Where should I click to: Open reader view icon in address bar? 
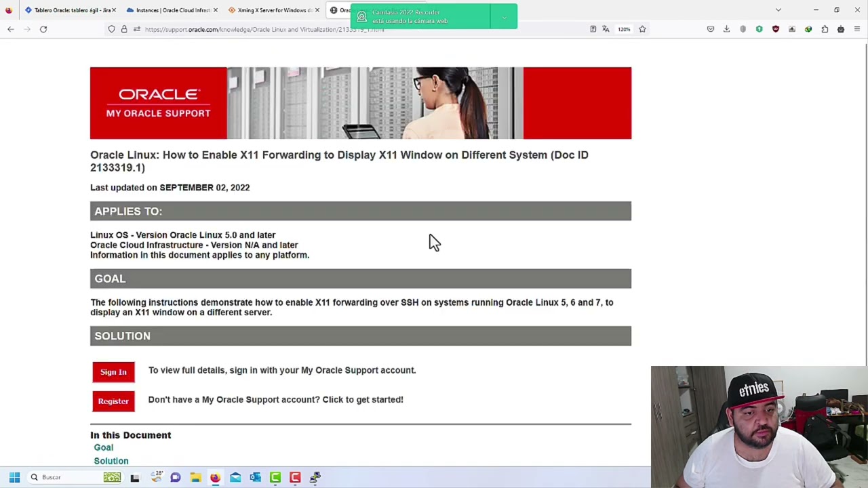[593, 29]
